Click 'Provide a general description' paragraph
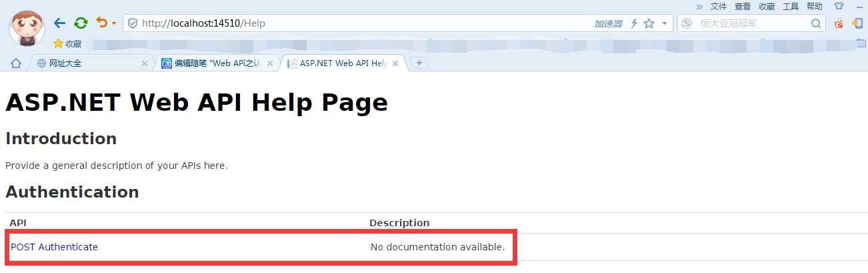Screen dimensions: 868x273 [117, 166]
